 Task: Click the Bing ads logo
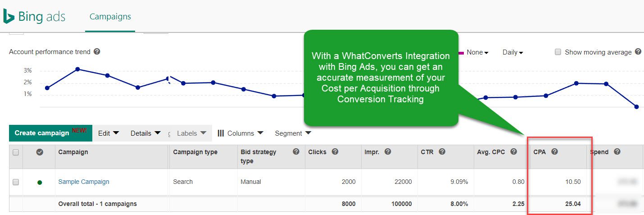pyautogui.click(x=34, y=17)
